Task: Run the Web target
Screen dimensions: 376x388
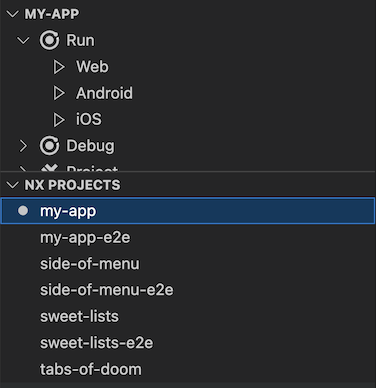Action: 92,67
